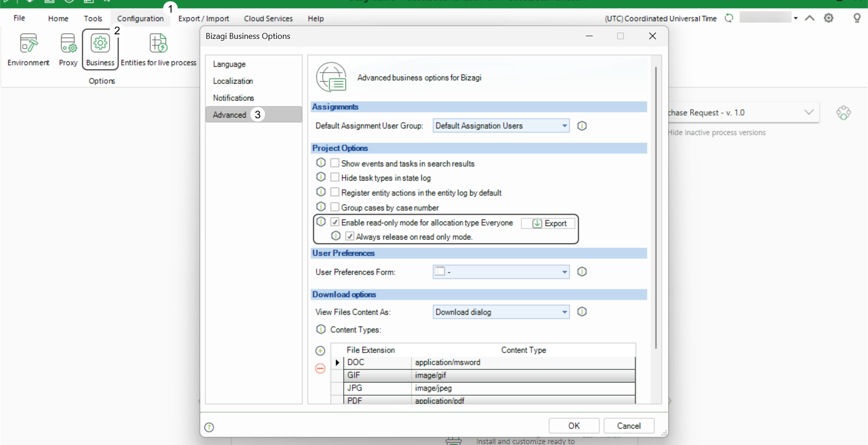Click the refresh icon beside time zone
This screenshot has height=445, width=868.
pos(729,18)
